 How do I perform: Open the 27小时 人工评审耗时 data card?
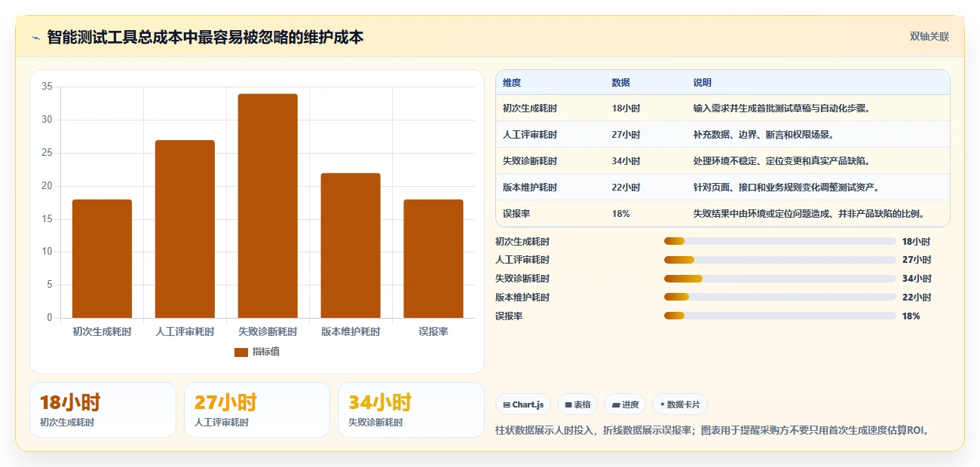[257, 410]
